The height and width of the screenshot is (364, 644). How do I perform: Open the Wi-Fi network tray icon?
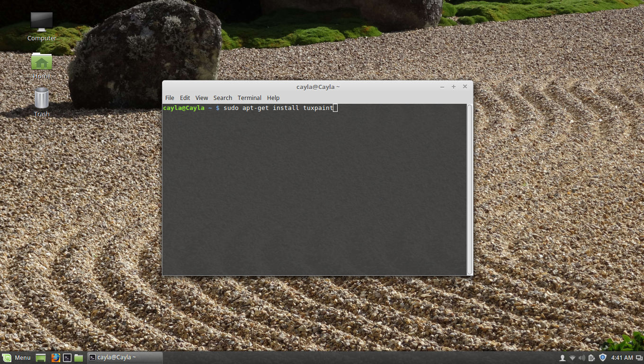click(x=572, y=358)
